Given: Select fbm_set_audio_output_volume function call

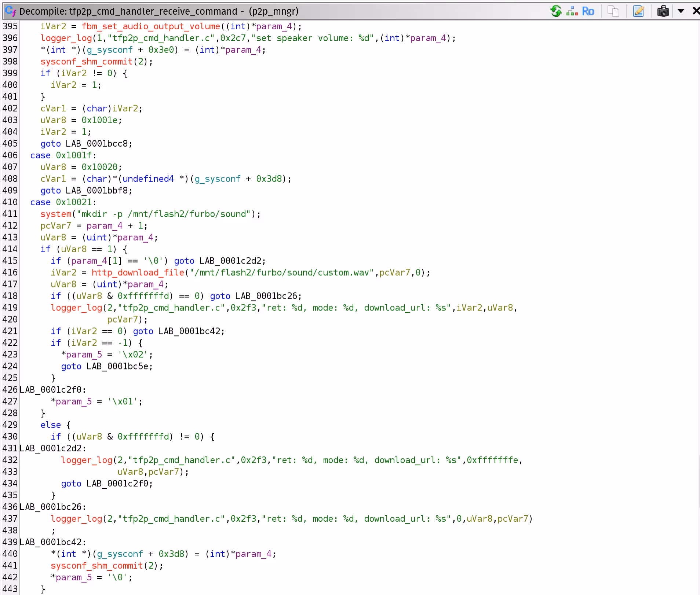Looking at the screenshot, I should pos(151,26).
